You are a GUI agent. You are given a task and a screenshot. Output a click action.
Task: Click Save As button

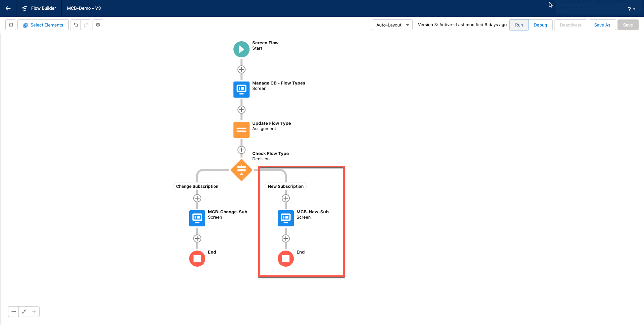coord(602,25)
